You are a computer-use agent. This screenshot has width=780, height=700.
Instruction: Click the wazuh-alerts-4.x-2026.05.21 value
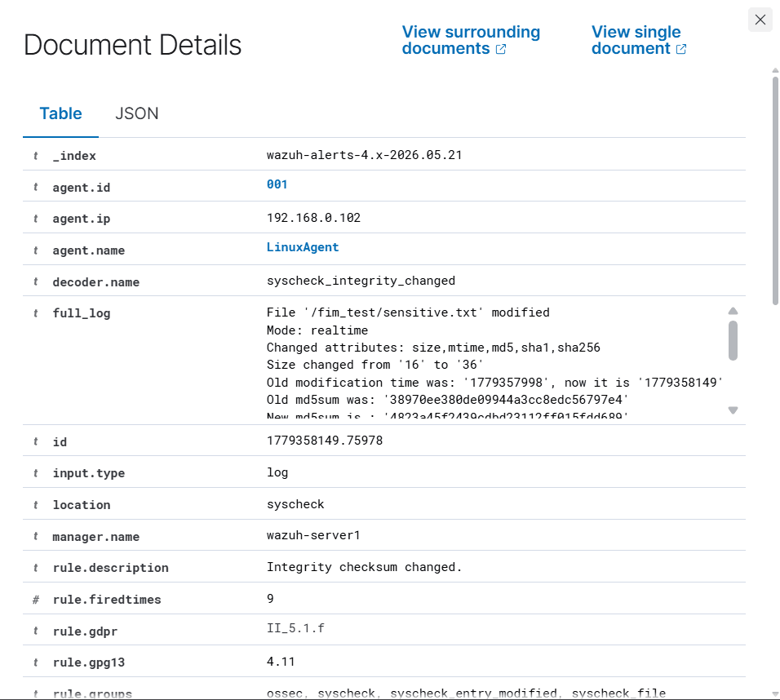tap(364, 155)
